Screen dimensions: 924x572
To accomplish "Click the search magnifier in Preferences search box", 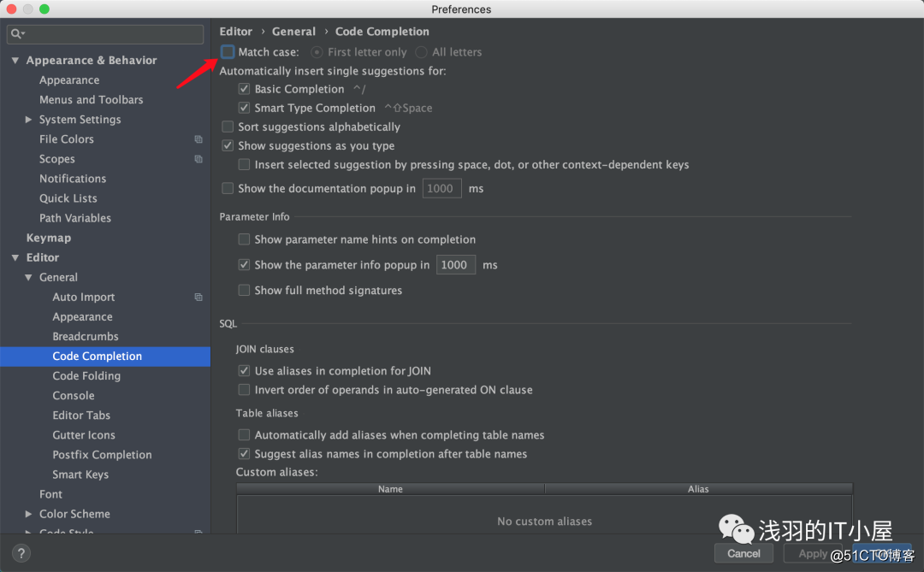I will tap(17, 33).
